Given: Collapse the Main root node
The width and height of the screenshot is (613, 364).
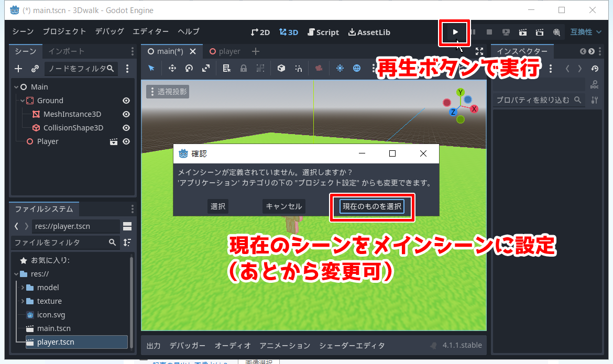Looking at the screenshot, I should (x=16, y=87).
